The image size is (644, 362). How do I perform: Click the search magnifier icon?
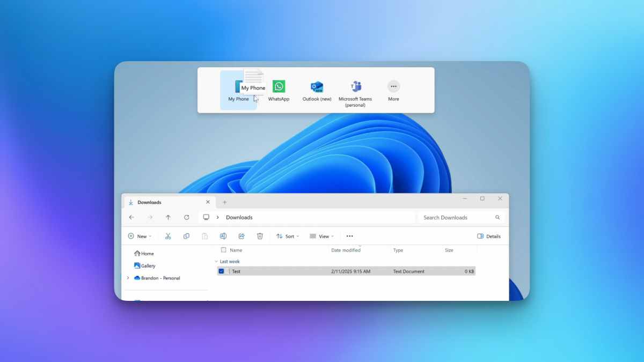point(497,217)
